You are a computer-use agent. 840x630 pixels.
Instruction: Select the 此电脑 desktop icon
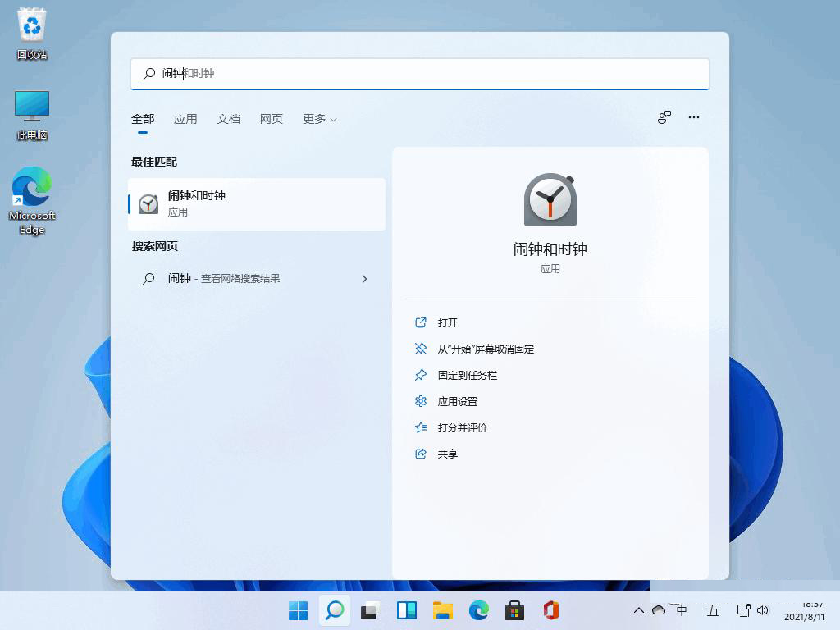pyautogui.click(x=32, y=115)
